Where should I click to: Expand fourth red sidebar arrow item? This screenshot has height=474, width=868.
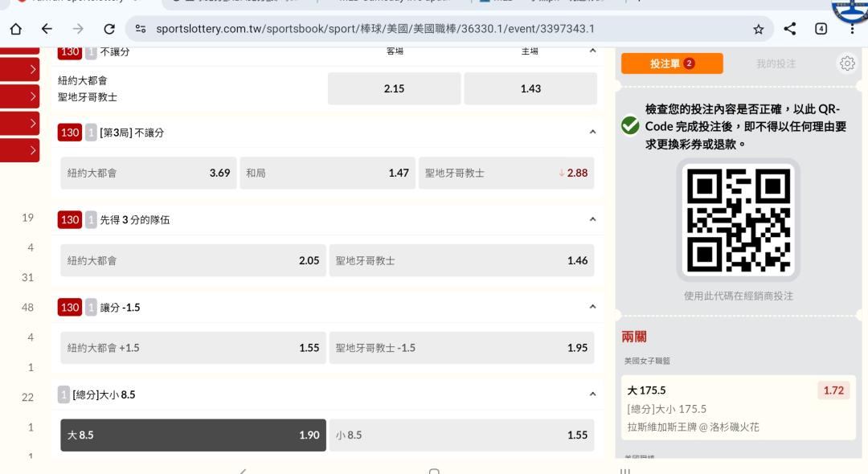click(x=20, y=150)
